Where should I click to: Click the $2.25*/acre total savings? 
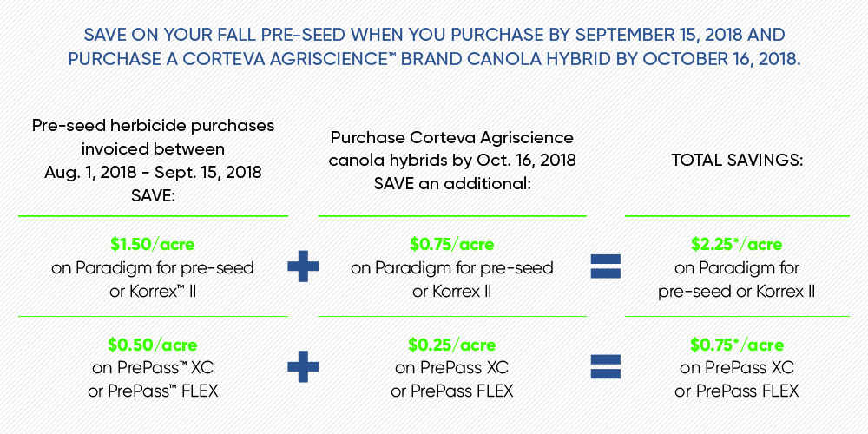736,244
